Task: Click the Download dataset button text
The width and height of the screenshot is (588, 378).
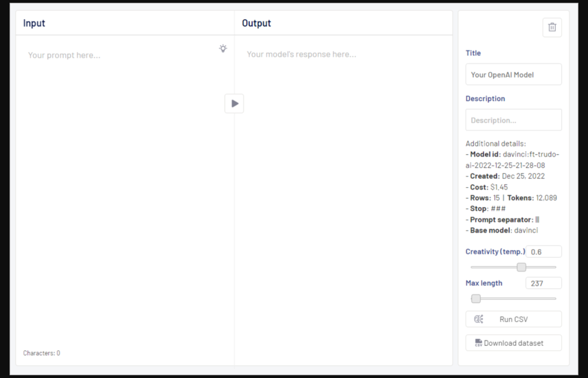Action: [x=514, y=343]
